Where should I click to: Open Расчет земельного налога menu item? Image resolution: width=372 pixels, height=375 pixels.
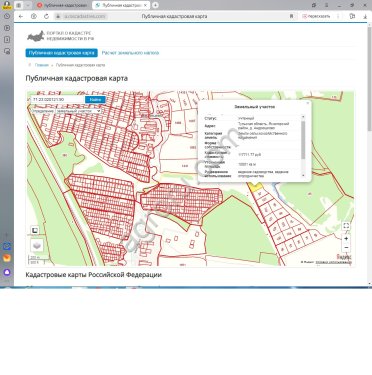pos(130,53)
